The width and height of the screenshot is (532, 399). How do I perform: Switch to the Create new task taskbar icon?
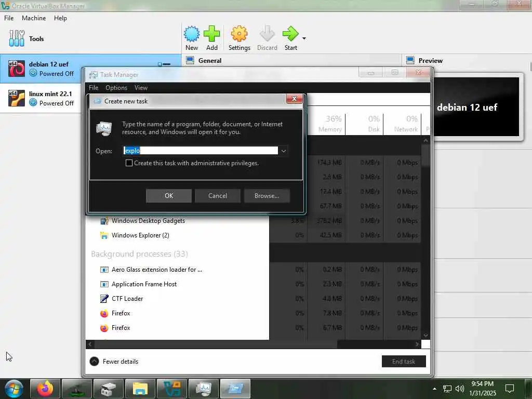(235, 389)
